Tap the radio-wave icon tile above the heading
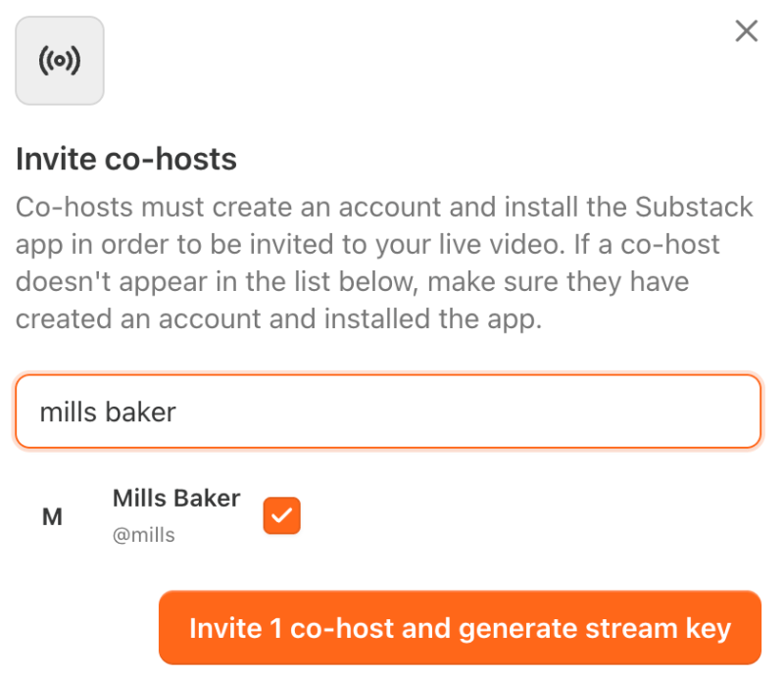 point(60,61)
